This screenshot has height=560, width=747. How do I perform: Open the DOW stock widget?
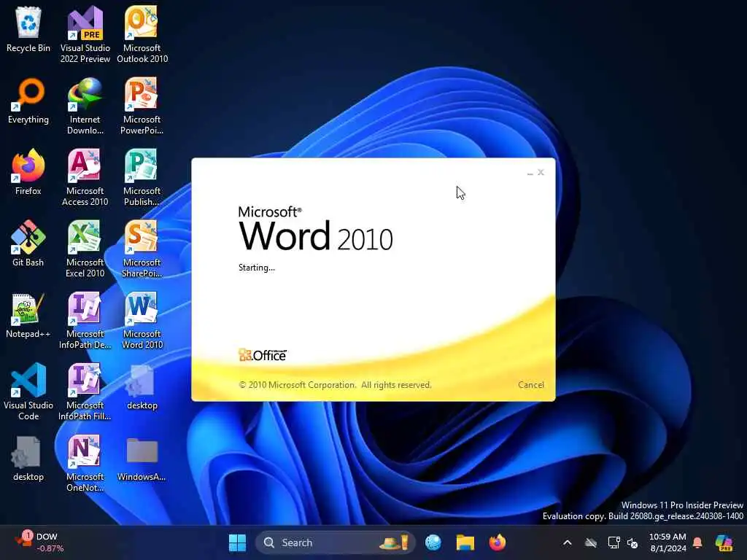(39, 542)
